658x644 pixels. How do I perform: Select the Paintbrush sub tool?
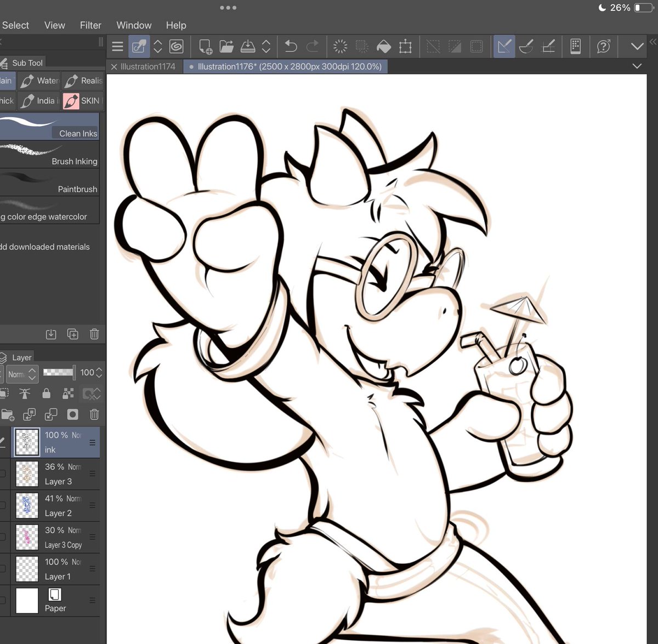pyautogui.click(x=49, y=183)
